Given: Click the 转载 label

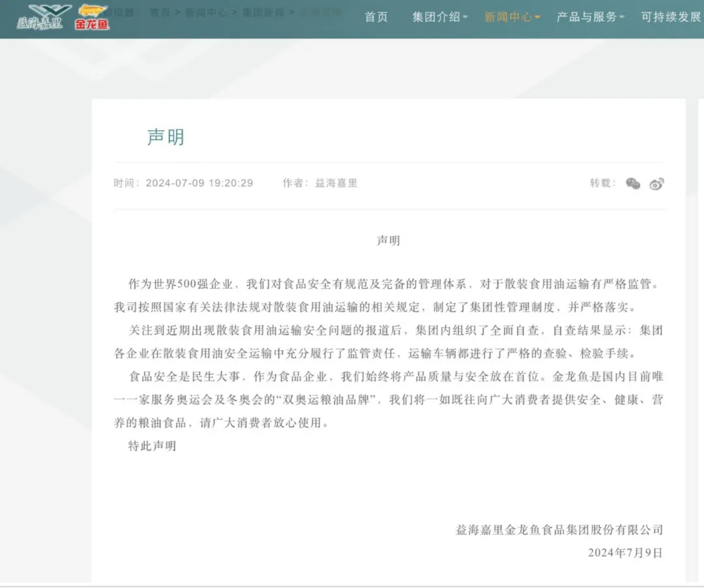Looking at the screenshot, I should pos(602,183).
